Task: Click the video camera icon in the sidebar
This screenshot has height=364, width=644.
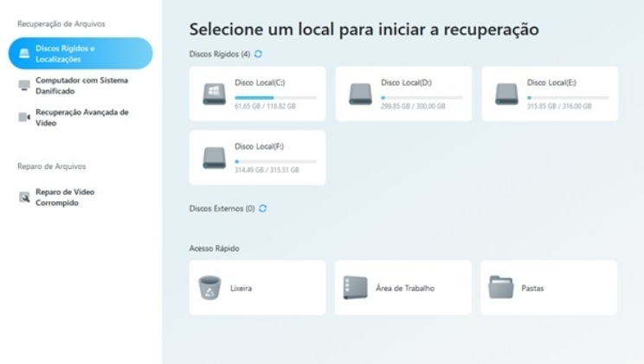Action: 24,118
